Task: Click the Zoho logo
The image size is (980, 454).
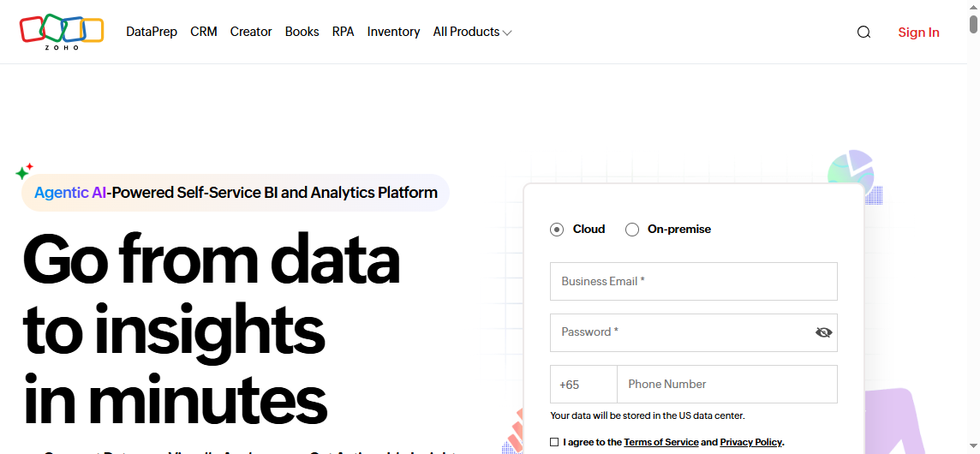Action: (62, 32)
